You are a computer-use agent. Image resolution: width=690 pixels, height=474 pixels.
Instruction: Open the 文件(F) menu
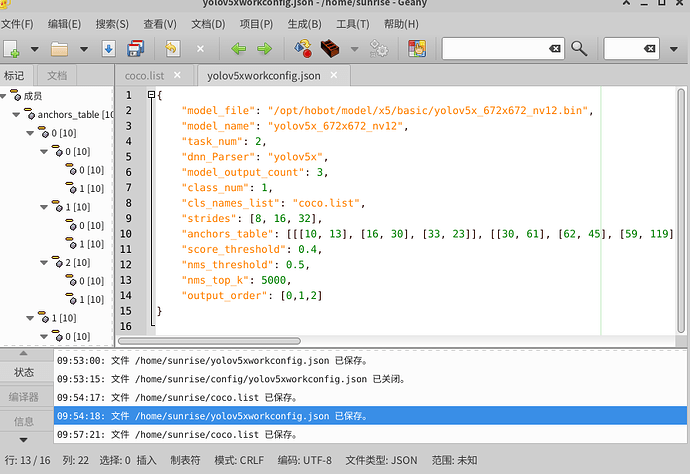pos(17,24)
